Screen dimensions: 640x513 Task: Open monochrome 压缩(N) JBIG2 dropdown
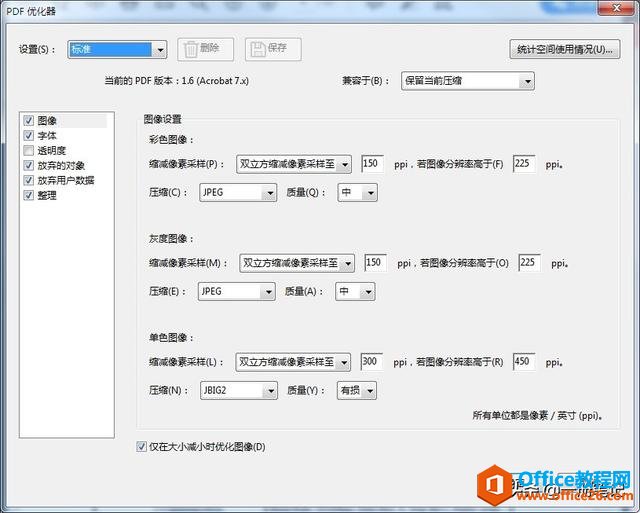coord(239,390)
